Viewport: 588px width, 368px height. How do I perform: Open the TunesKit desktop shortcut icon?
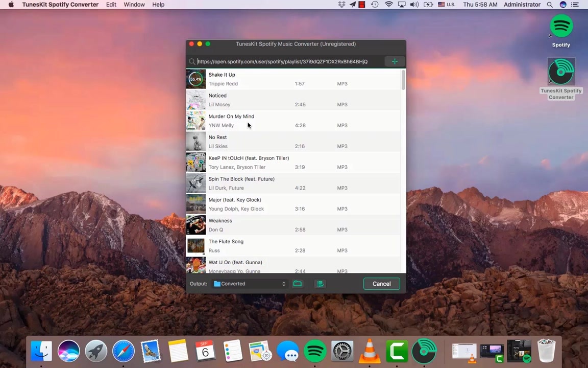[561, 72]
